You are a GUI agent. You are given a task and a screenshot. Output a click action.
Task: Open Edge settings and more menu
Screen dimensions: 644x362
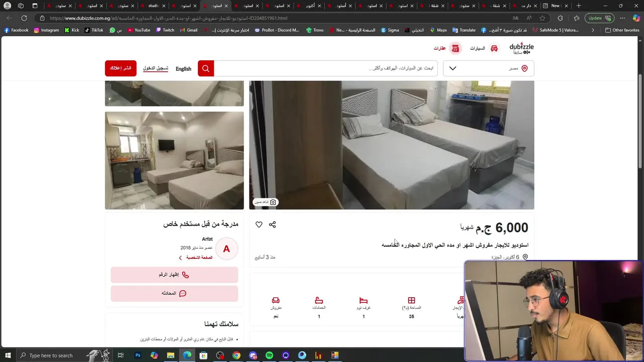[x=622, y=18]
